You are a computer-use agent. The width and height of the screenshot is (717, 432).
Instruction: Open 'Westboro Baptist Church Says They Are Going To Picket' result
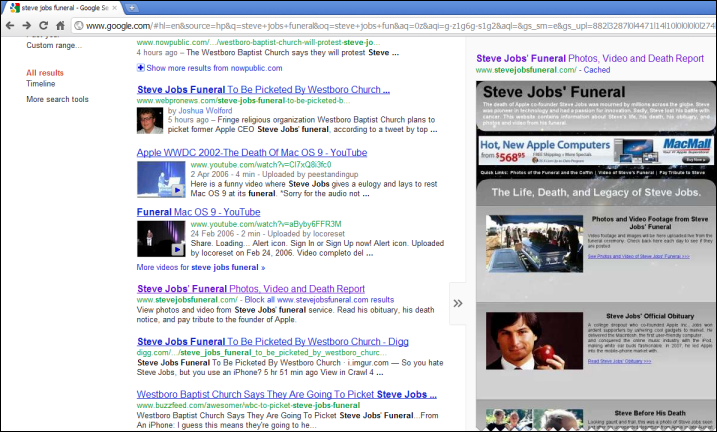pos(287,395)
